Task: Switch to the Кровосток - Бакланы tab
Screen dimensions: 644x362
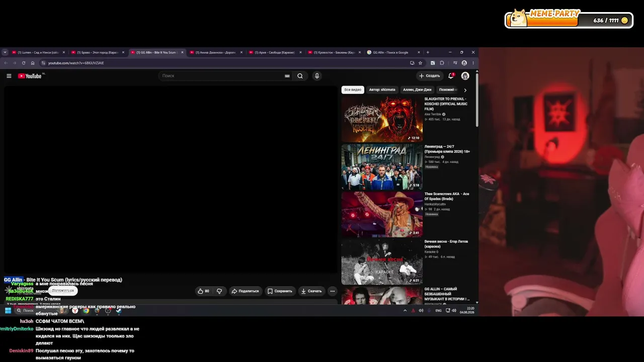Action: (x=335, y=52)
